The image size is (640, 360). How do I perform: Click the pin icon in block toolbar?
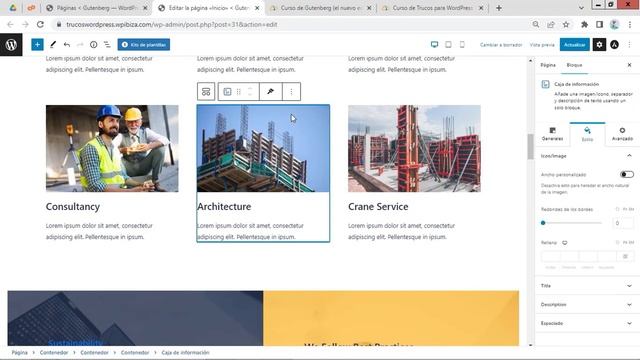point(270,91)
